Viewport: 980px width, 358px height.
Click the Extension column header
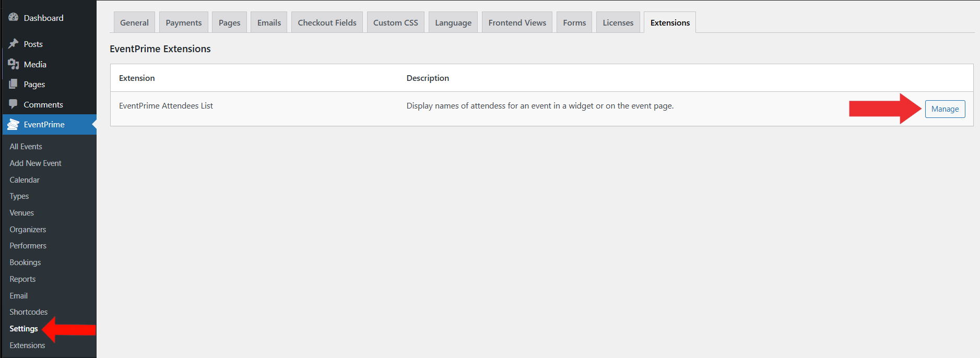[x=137, y=78]
